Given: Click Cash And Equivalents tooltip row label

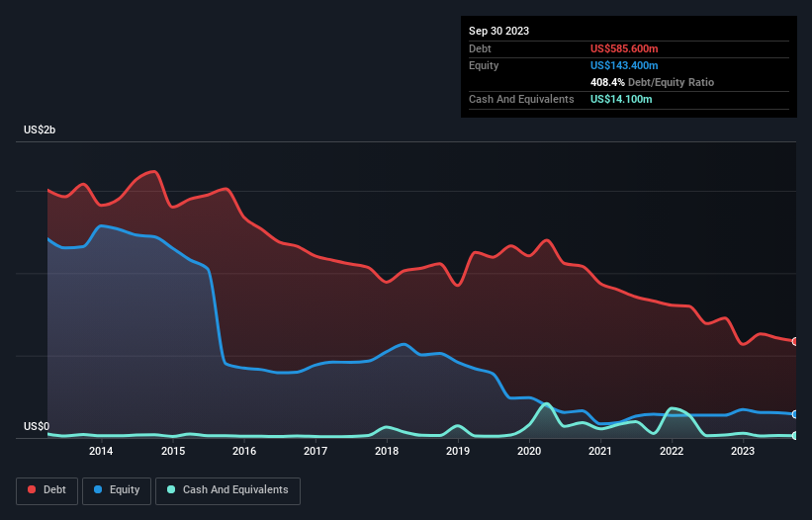Looking at the screenshot, I should point(521,99).
